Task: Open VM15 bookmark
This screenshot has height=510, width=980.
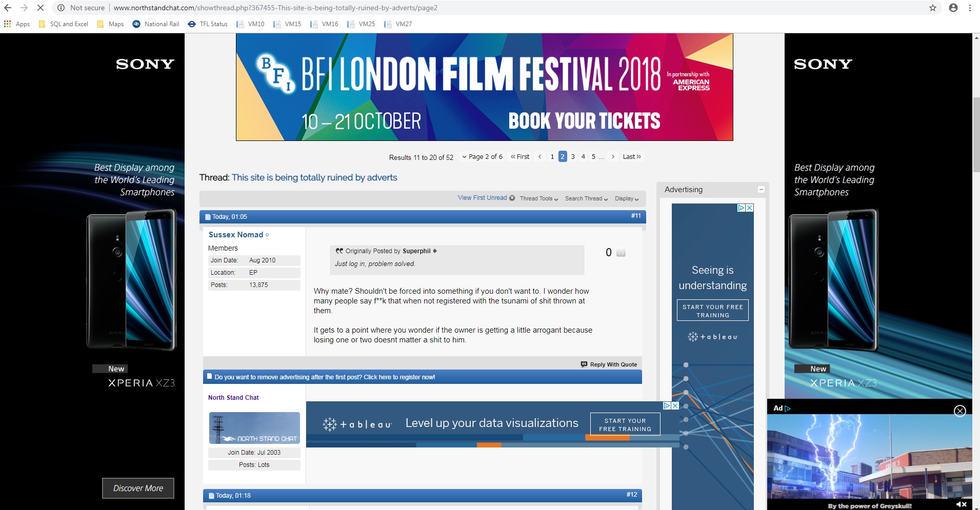Action: pyautogui.click(x=287, y=24)
